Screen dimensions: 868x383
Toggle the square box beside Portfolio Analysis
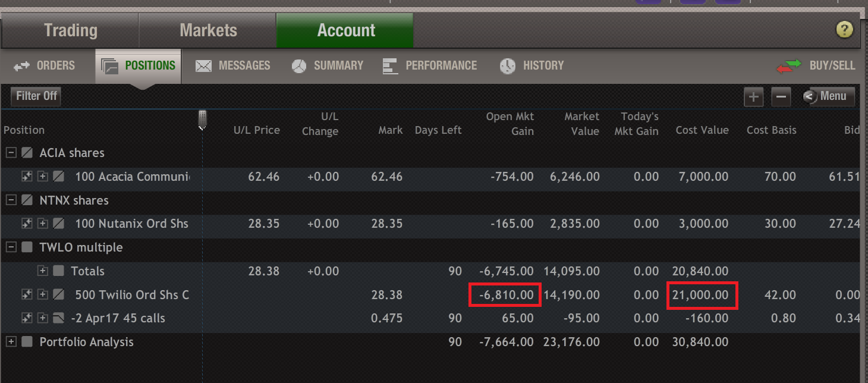click(27, 342)
